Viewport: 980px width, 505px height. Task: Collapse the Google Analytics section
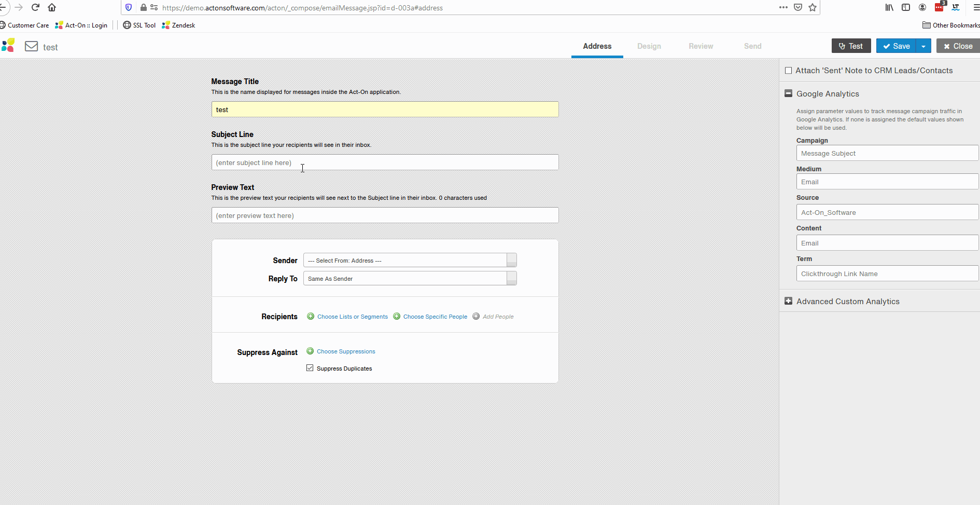(788, 93)
